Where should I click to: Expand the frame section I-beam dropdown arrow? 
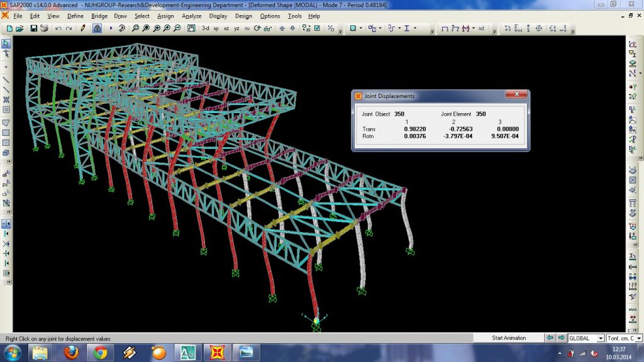[415, 28]
